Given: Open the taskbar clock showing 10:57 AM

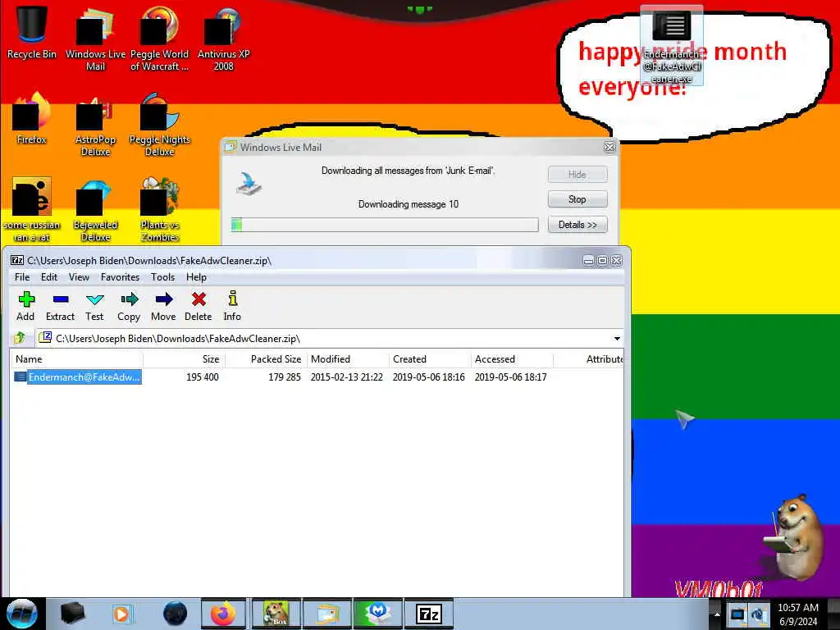Looking at the screenshot, I should coord(798,614).
